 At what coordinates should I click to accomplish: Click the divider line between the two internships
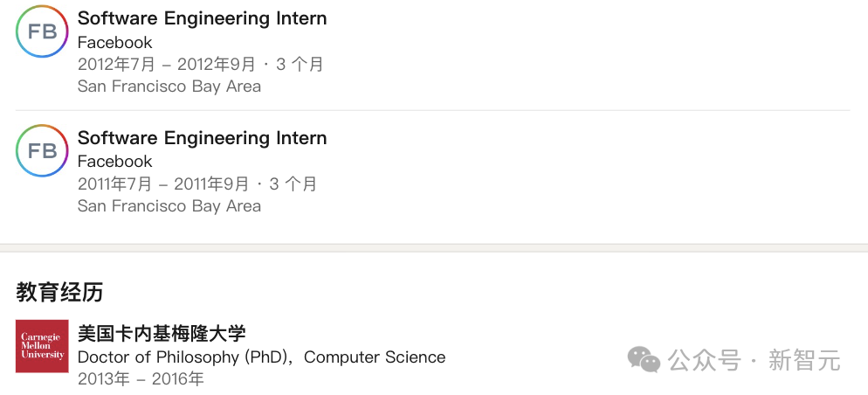(432, 110)
